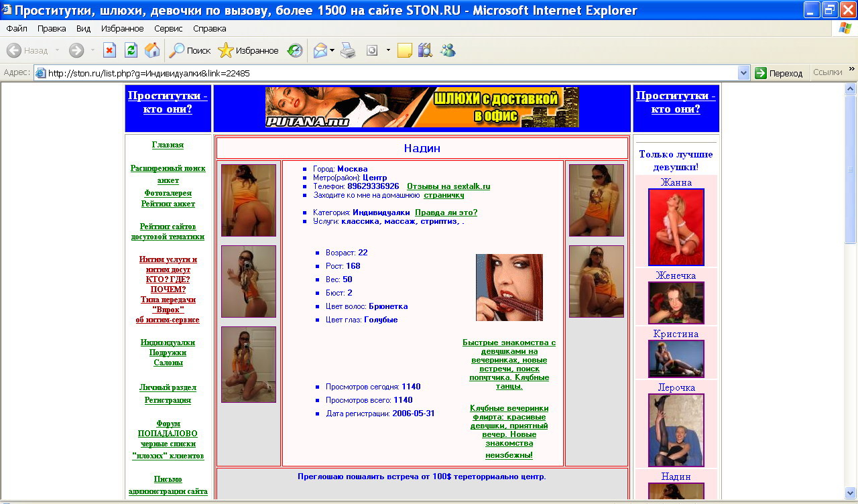Expand the Ссылки links toolbar chevron

pos(852,69)
